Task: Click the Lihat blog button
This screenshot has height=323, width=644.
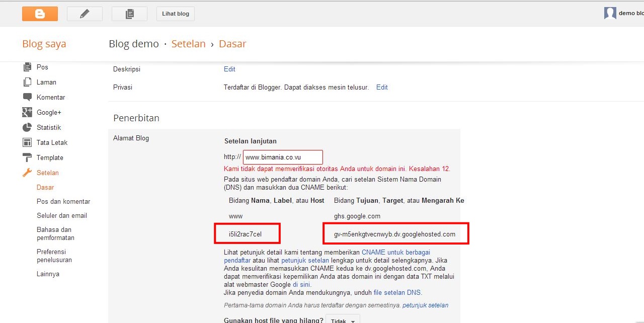Action: 176,14
